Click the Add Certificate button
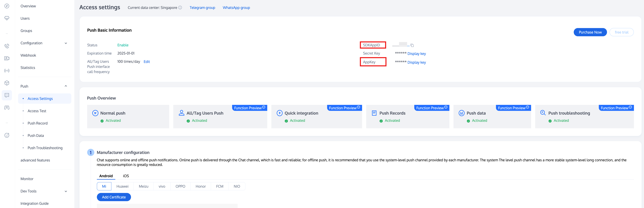 (x=114, y=197)
